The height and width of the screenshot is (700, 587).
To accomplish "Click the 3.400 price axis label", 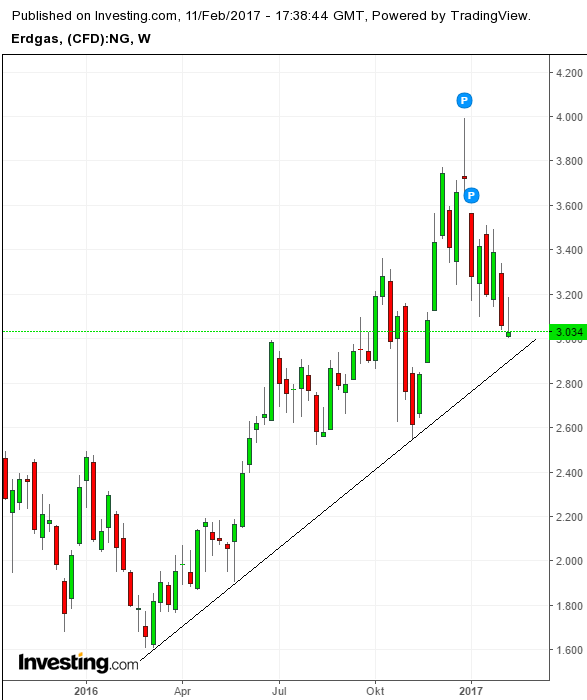I will [x=569, y=250].
